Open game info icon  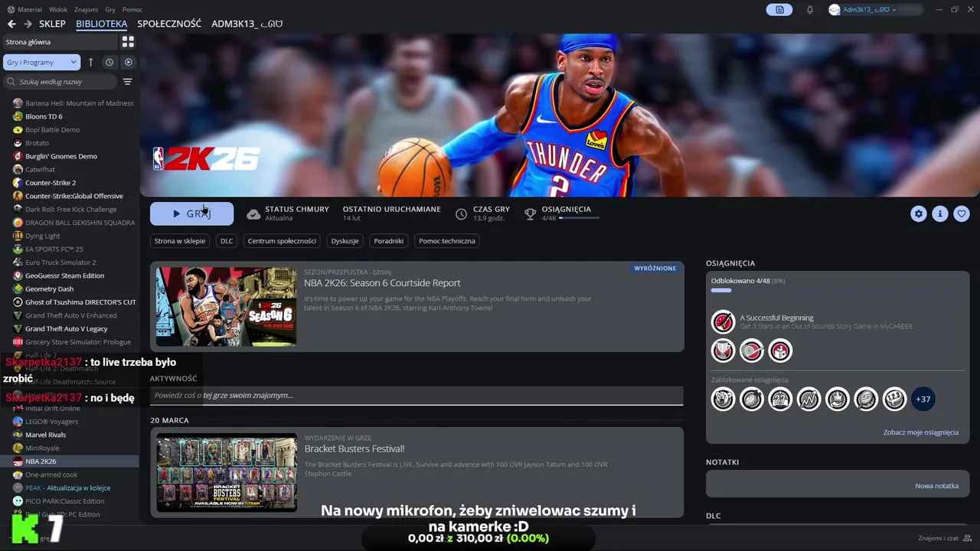click(940, 214)
